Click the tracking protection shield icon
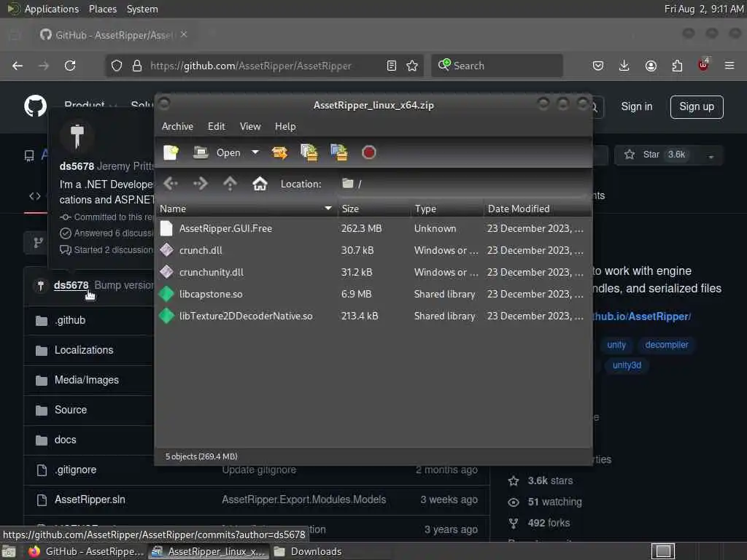 click(117, 66)
